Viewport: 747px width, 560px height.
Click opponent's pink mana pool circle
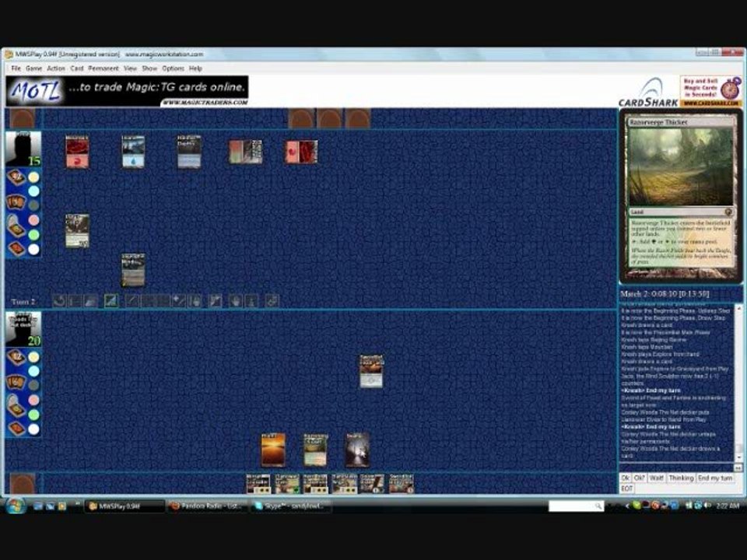pyautogui.click(x=33, y=220)
